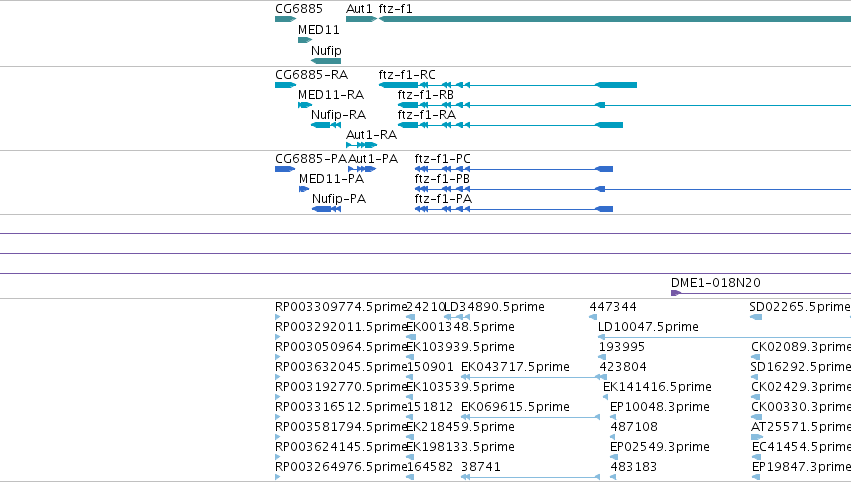Select ftz-f1-RB transcript
Screen dimensions: 851x482
(x=624, y=105)
